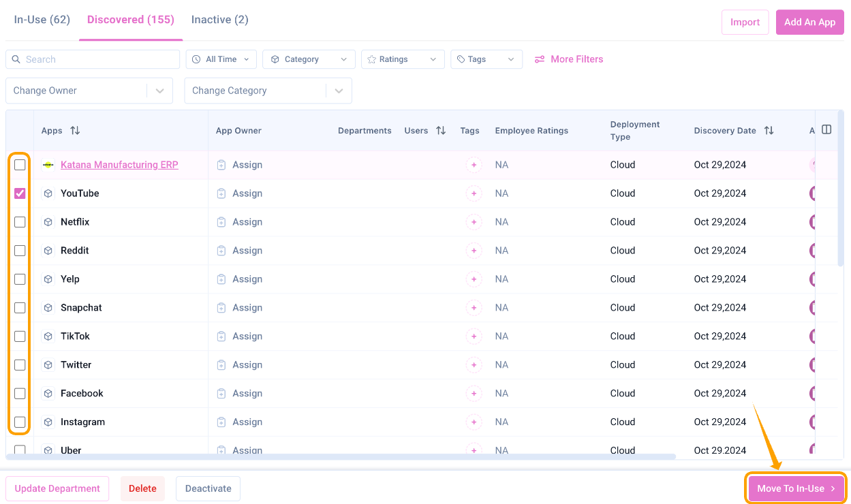Sort the Discovery Date column

tap(769, 131)
